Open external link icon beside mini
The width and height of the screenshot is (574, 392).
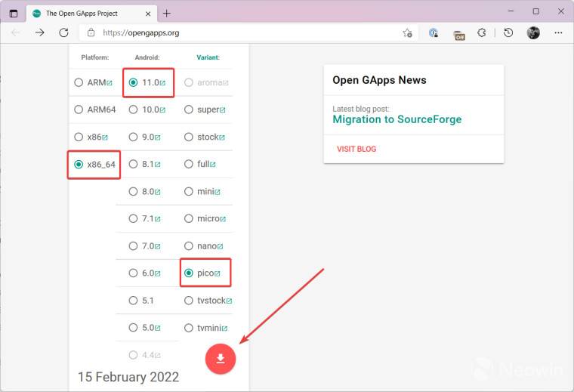point(218,192)
